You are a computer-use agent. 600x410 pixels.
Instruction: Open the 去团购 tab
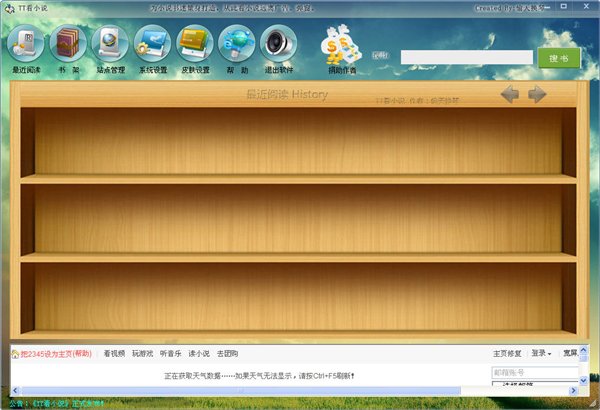coord(227,354)
